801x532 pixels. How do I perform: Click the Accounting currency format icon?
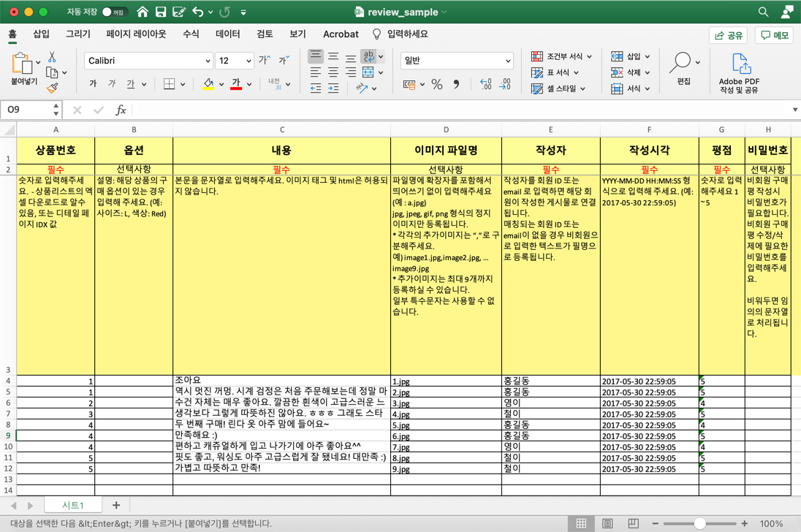pos(409,84)
